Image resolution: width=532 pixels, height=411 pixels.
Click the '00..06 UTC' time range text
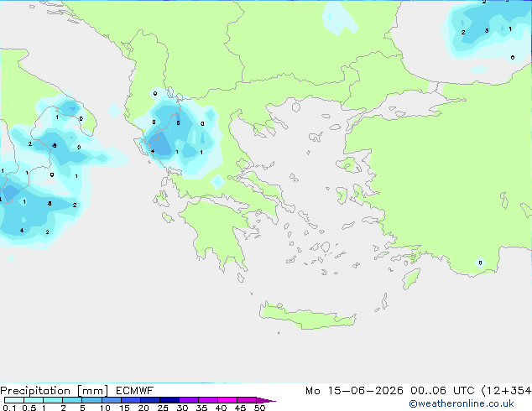[x=442, y=391]
